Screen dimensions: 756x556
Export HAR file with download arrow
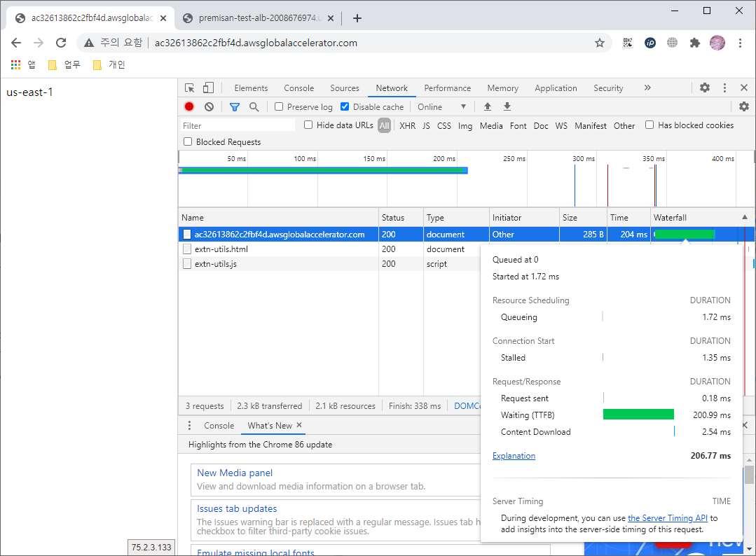[507, 106]
